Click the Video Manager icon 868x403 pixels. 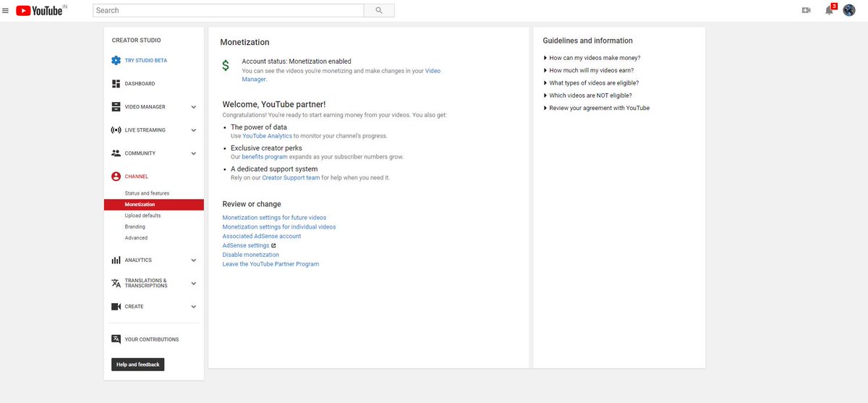point(116,107)
